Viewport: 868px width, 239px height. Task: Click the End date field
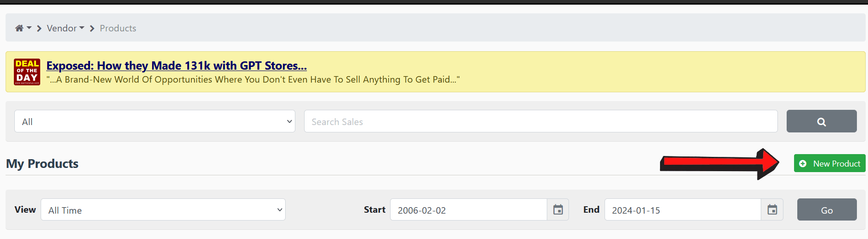[x=682, y=210]
